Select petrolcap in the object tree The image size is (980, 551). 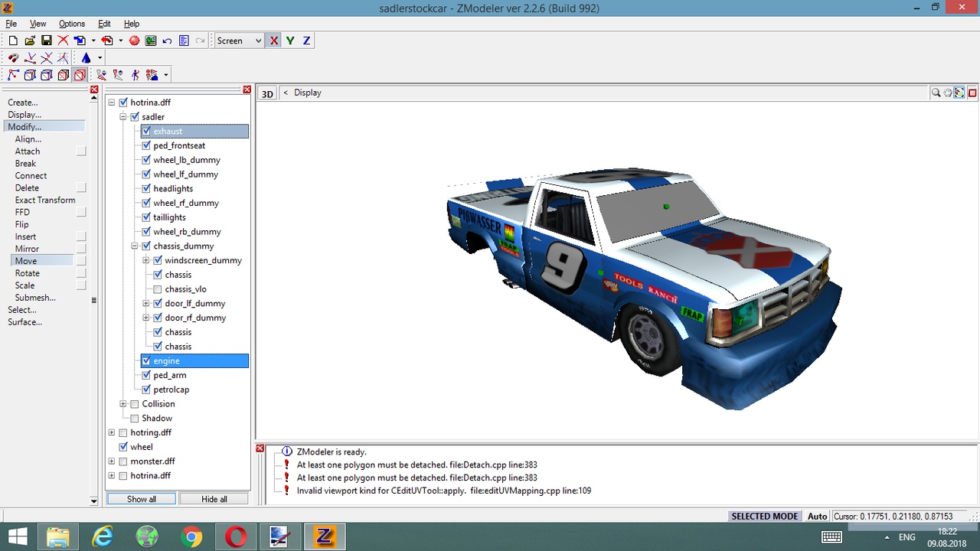171,390
